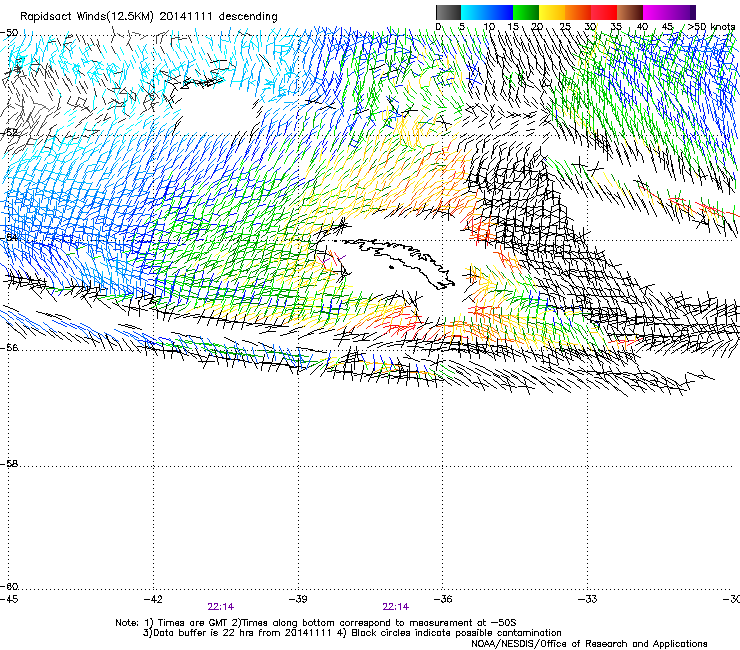740x650 pixels.
Task: Click the '15' legend scale label
Action: (x=513, y=26)
